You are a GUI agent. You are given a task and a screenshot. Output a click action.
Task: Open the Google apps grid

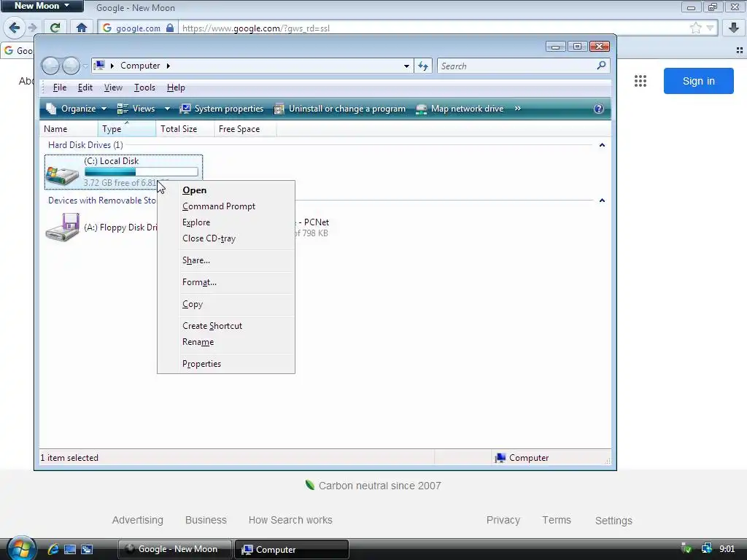click(640, 81)
